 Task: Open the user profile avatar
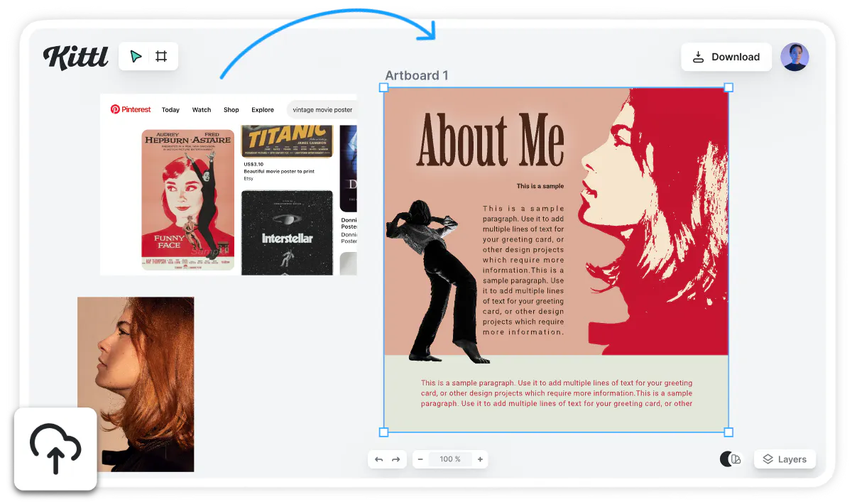(x=794, y=57)
